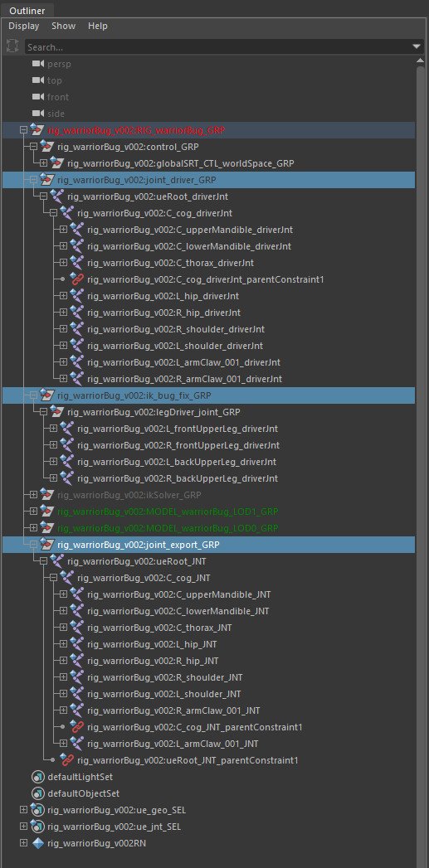The height and width of the screenshot is (868, 429).
Task: Select R_frontUpperLeg_driverJnt node
Action: coord(178,445)
